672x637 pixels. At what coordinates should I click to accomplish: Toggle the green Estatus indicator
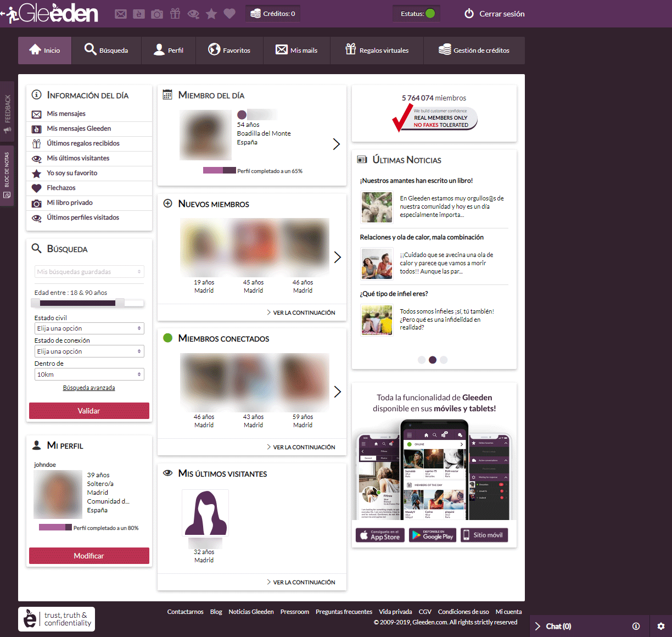(430, 14)
